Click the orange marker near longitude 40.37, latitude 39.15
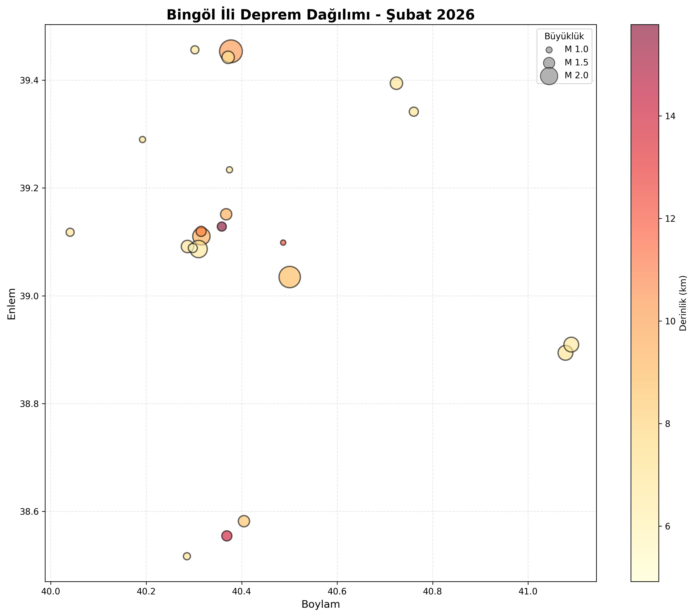This screenshot has width=694, height=616. pos(226,214)
